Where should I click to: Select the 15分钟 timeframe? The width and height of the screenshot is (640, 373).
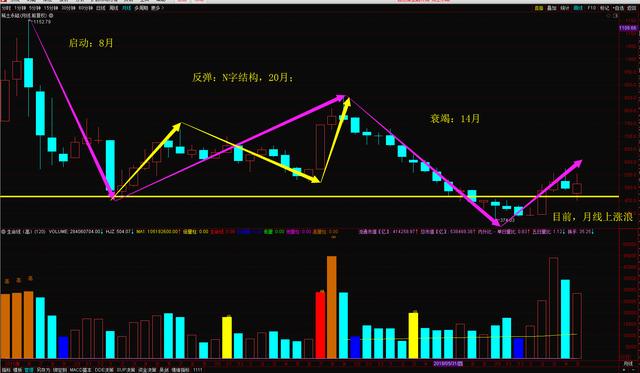pos(51,8)
